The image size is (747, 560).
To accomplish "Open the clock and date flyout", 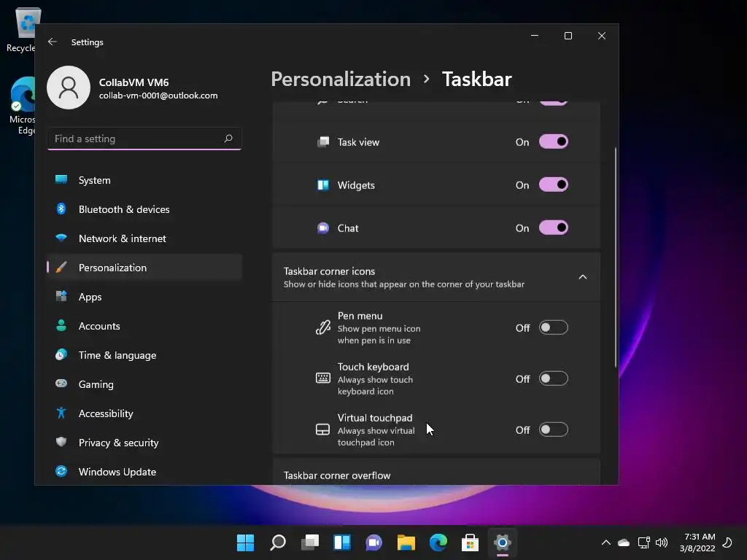I will point(697,542).
